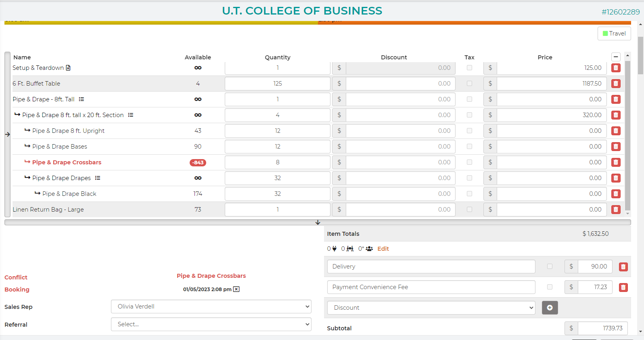Image resolution: width=644 pixels, height=340 pixels.
Task: Delete the 20 ft. Section row
Action: coord(616,115)
